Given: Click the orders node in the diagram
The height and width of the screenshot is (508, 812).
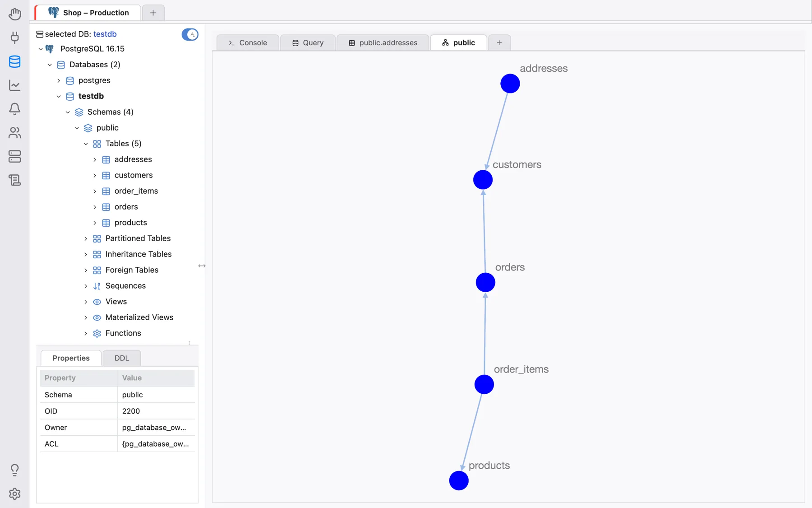Looking at the screenshot, I should tap(485, 282).
